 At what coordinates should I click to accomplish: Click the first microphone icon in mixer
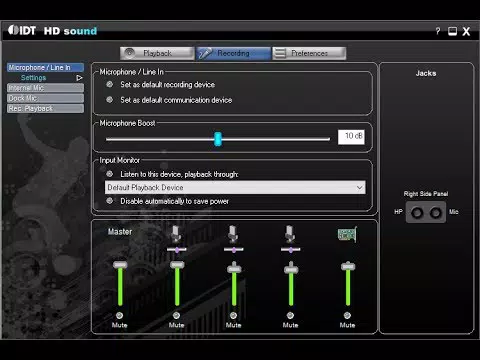pos(176,233)
